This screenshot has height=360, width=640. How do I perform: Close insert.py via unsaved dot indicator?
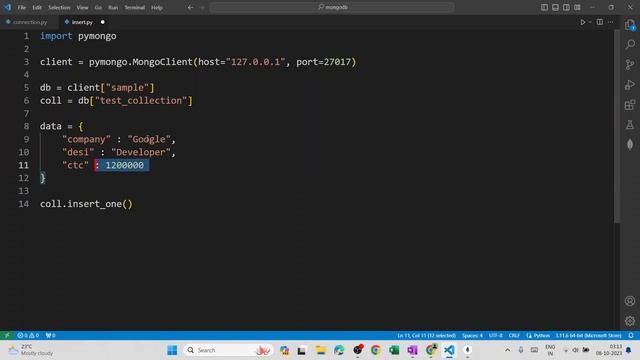(x=102, y=22)
